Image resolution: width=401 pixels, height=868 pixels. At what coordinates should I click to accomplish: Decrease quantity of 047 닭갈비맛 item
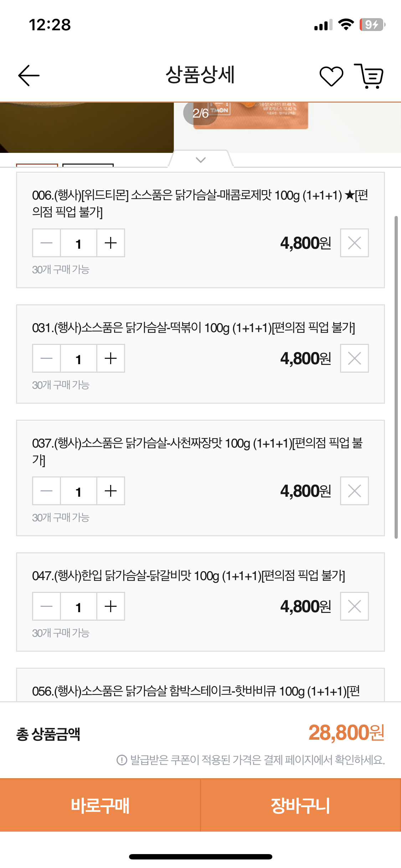coord(47,606)
